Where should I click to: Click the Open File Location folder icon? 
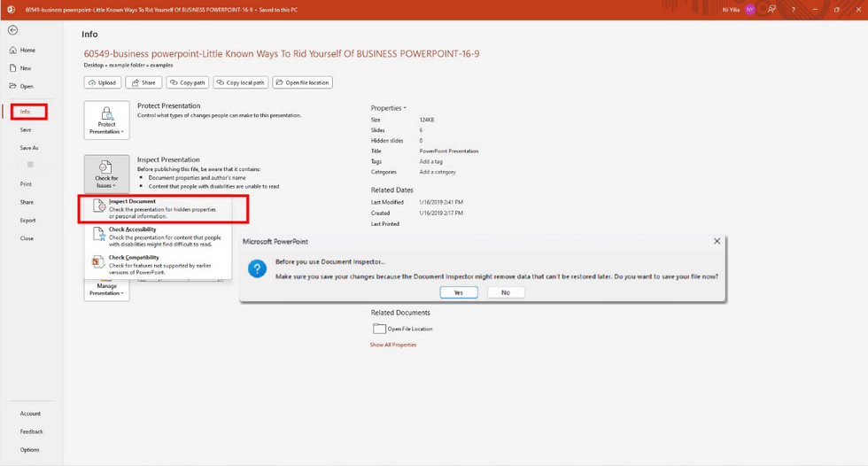click(380, 329)
